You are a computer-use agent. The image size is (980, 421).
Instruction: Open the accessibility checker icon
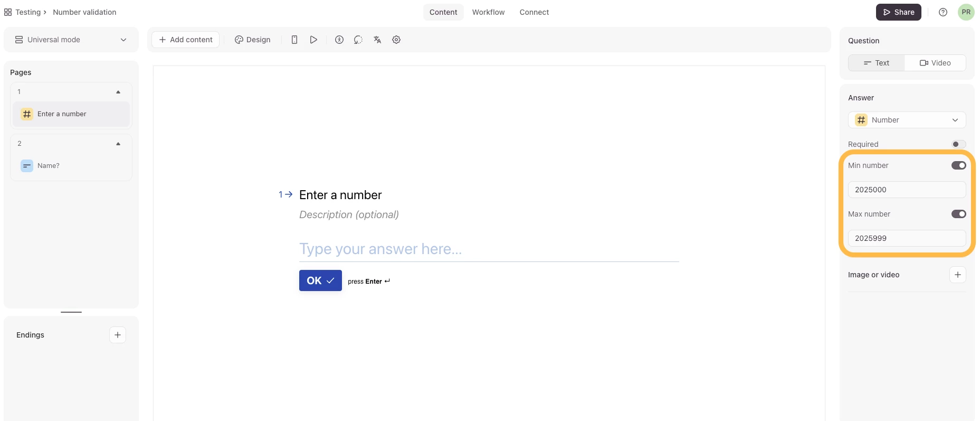click(x=339, y=40)
